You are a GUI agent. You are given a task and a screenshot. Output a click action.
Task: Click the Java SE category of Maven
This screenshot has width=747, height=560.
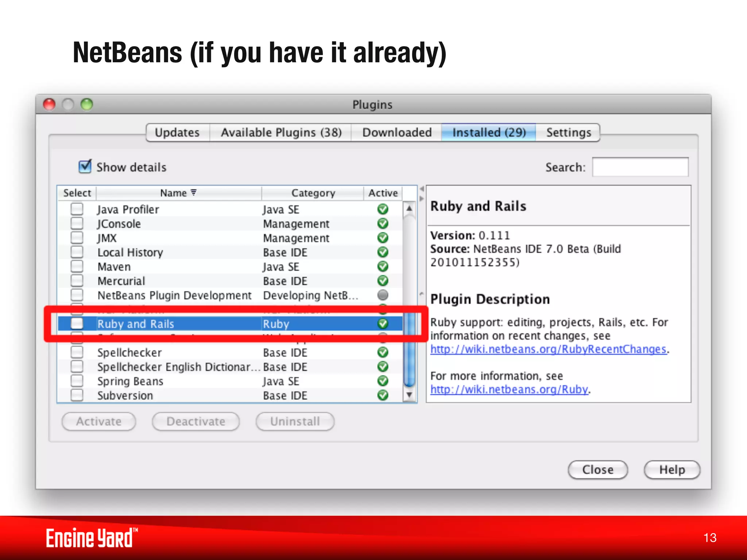[x=281, y=267]
